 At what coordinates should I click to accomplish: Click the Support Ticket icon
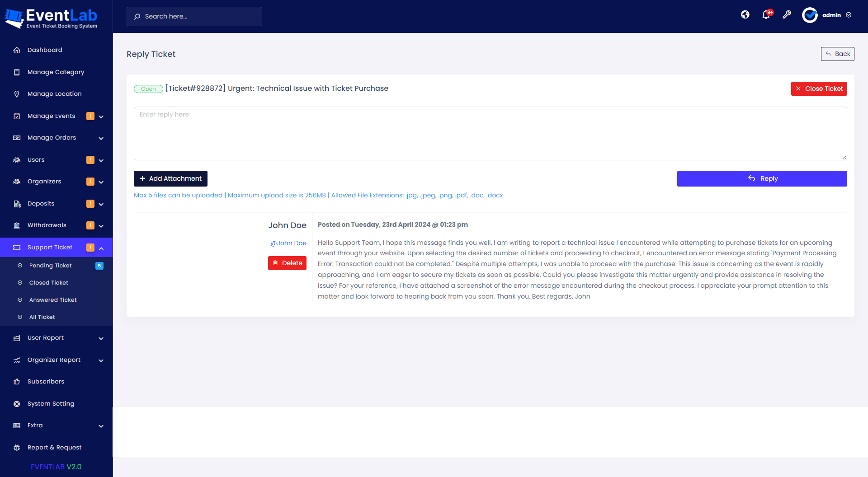coord(17,248)
